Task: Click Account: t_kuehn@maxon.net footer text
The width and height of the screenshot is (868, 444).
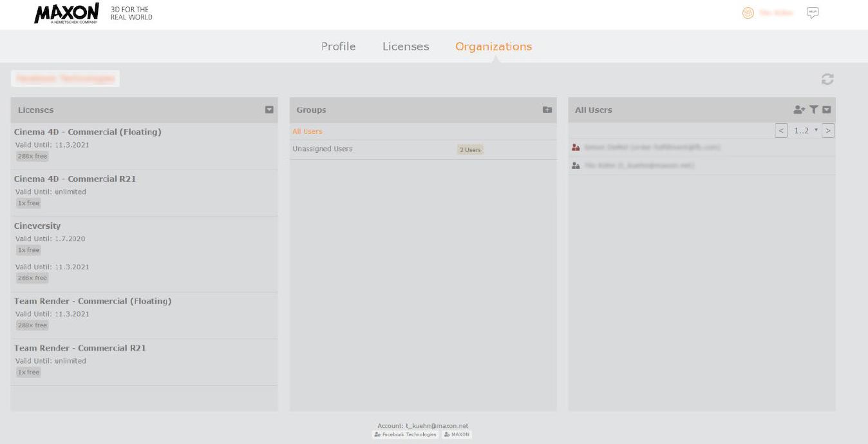Action: (x=423, y=426)
